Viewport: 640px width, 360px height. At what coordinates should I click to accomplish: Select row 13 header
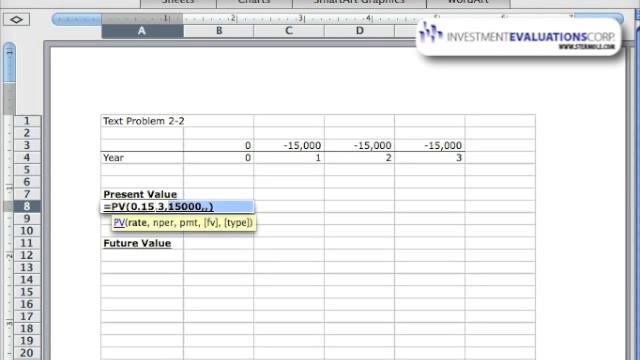point(27,268)
